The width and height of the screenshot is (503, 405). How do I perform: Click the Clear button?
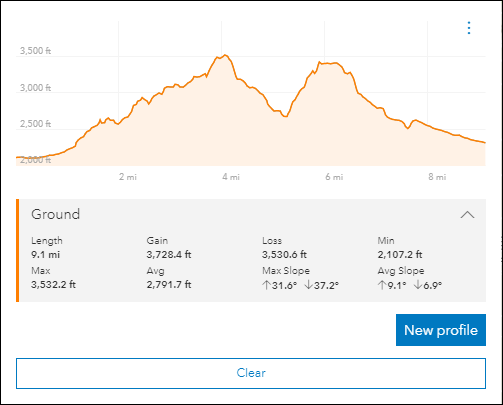tap(251, 373)
